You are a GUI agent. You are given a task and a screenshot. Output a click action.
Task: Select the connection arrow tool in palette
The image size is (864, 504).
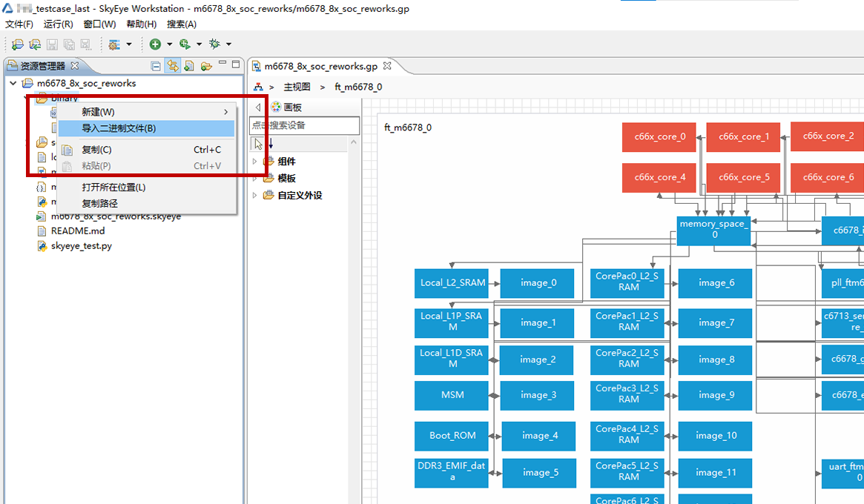tap(271, 144)
